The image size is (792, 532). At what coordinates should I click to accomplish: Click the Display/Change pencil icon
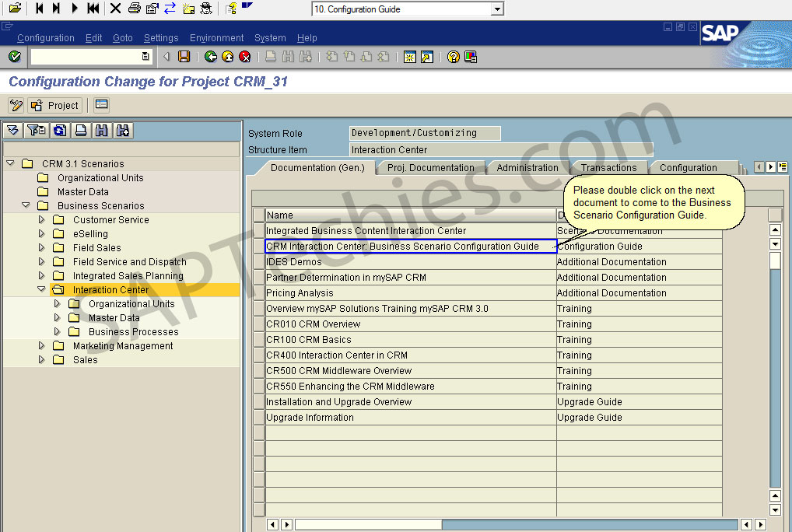tap(16, 105)
